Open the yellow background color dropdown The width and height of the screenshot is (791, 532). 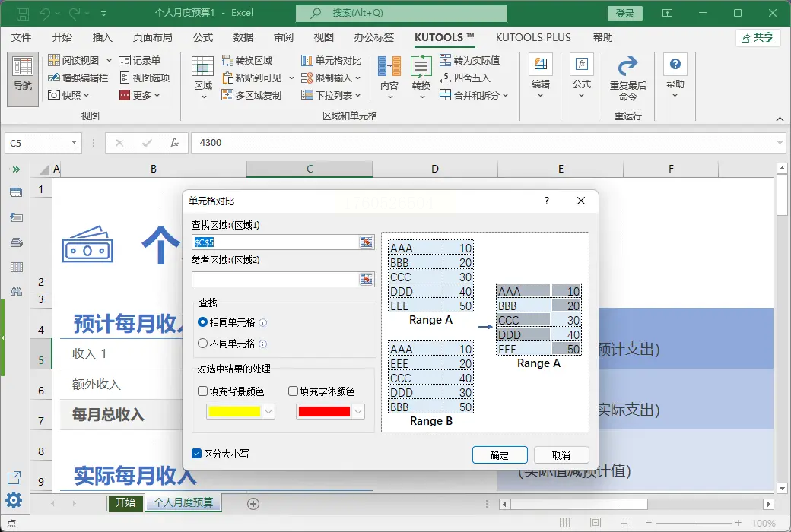[268, 411]
